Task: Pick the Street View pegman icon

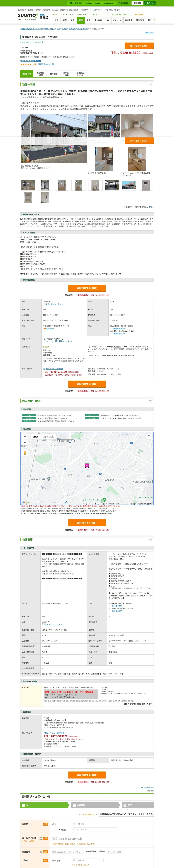Action: pos(25,453)
